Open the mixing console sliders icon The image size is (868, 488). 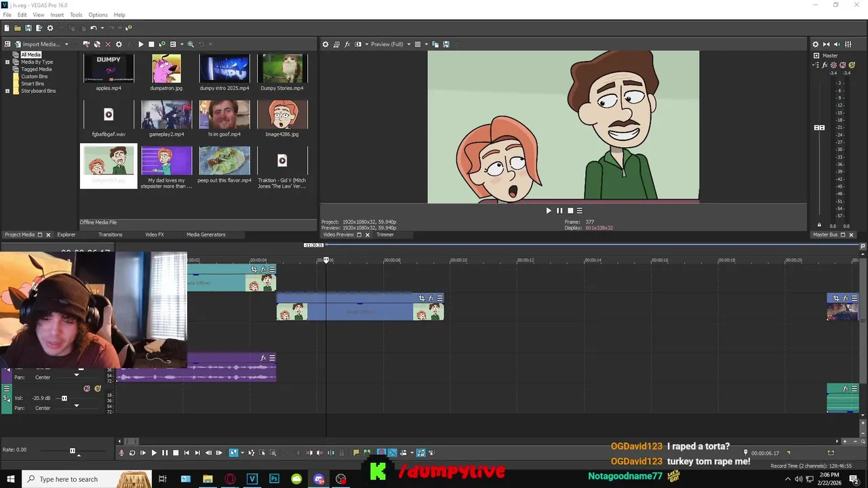(848, 44)
